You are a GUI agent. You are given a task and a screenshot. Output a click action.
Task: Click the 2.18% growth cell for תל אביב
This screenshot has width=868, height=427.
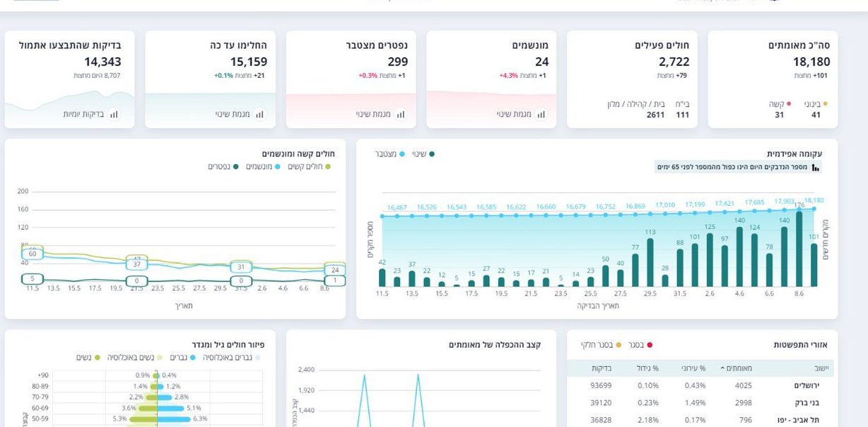tap(647, 420)
